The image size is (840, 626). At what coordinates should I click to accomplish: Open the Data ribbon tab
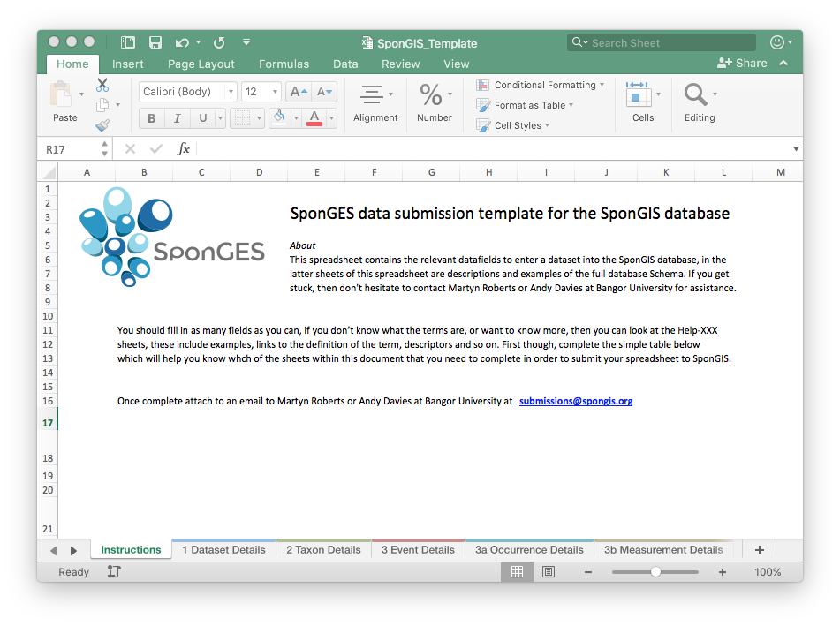[x=345, y=64]
